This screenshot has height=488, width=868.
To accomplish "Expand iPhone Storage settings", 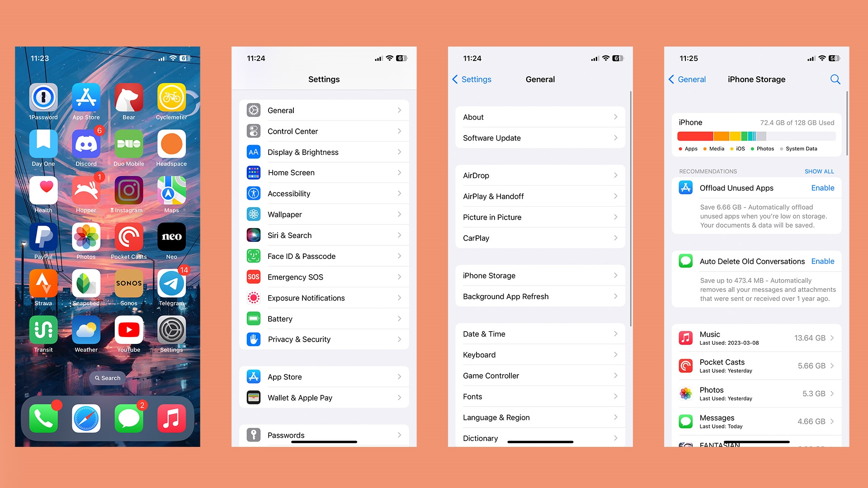I will [539, 275].
